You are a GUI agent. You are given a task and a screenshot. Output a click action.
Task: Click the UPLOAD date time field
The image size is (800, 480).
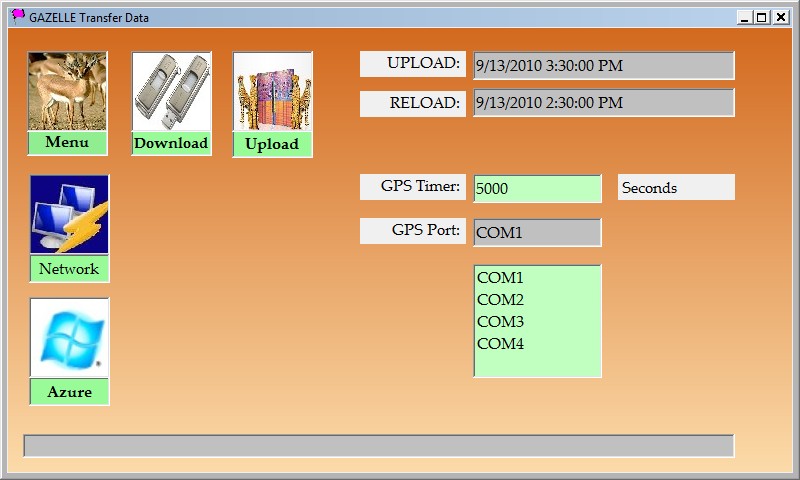point(604,65)
